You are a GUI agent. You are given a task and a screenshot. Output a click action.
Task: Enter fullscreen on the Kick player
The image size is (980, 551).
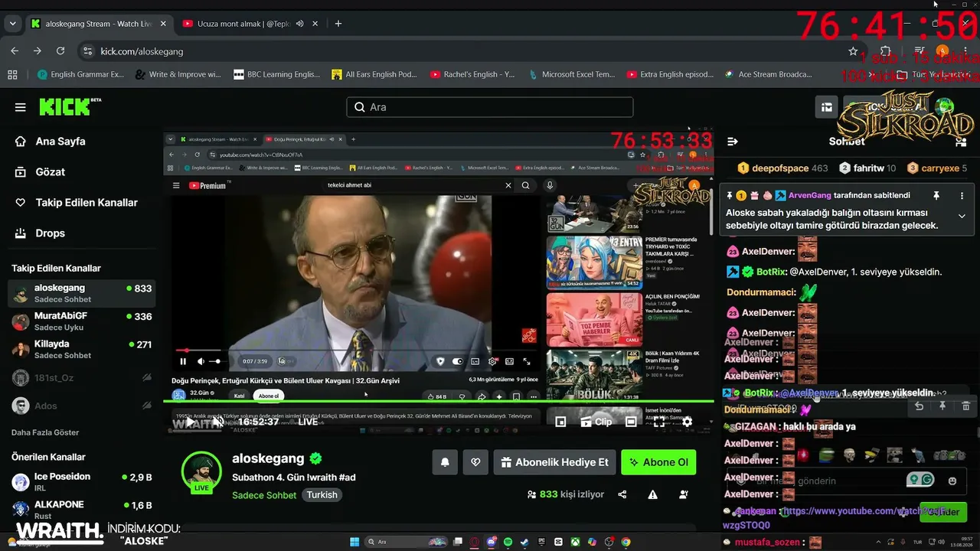(659, 422)
